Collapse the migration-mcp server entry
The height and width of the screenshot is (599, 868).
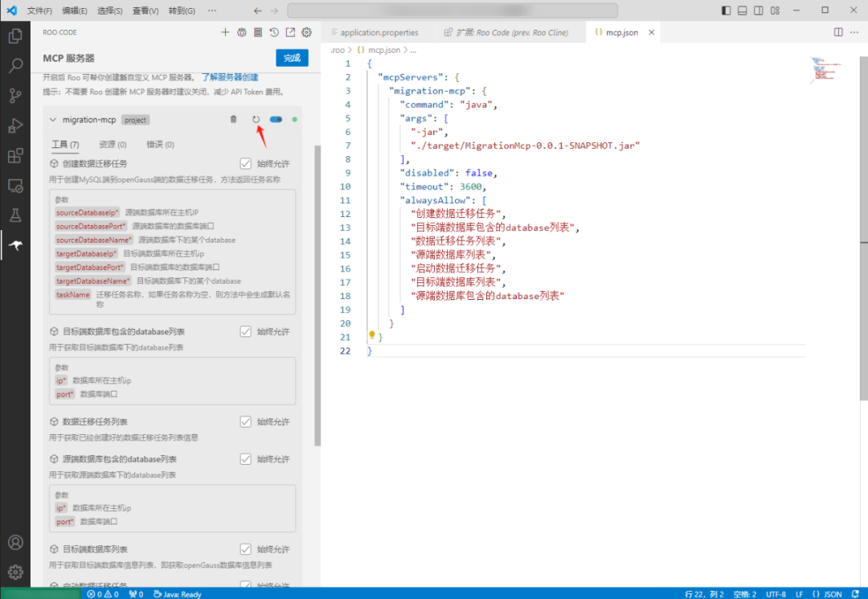pyautogui.click(x=53, y=120)
